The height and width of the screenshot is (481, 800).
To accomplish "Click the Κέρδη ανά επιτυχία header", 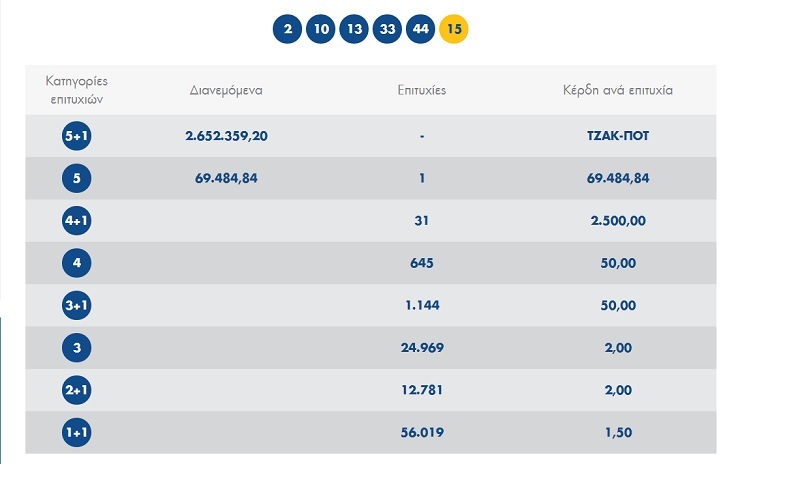I will [618, 90].
